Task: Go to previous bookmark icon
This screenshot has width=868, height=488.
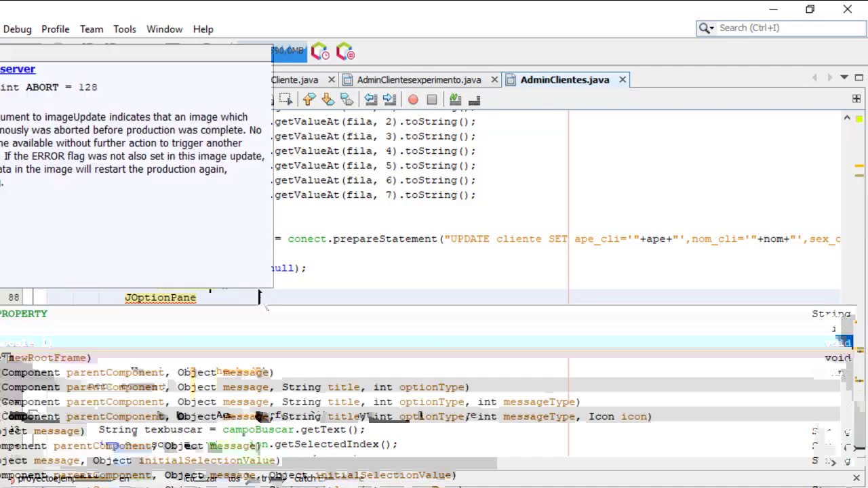Action: point(309,100)
